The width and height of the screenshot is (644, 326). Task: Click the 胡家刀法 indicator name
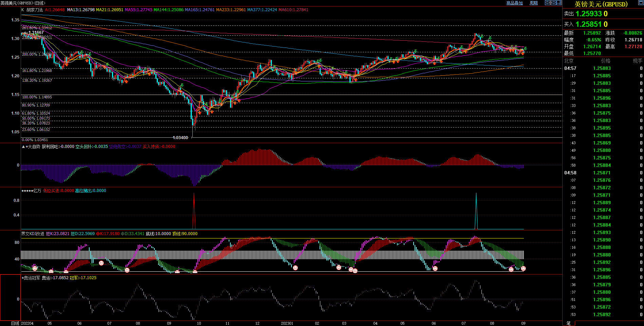tap(35, 10)
